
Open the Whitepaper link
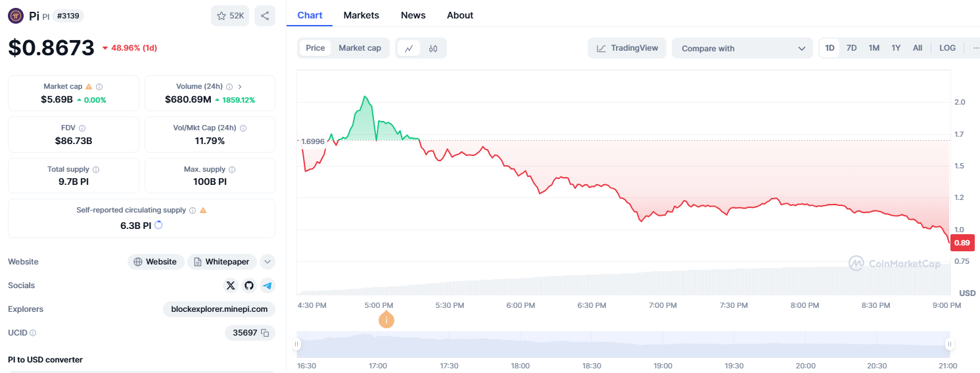tap(222, 262)
